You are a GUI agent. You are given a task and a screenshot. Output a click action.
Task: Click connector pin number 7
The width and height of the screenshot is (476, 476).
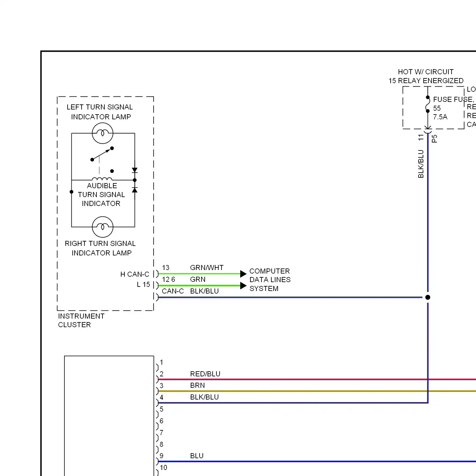point(162,433)
